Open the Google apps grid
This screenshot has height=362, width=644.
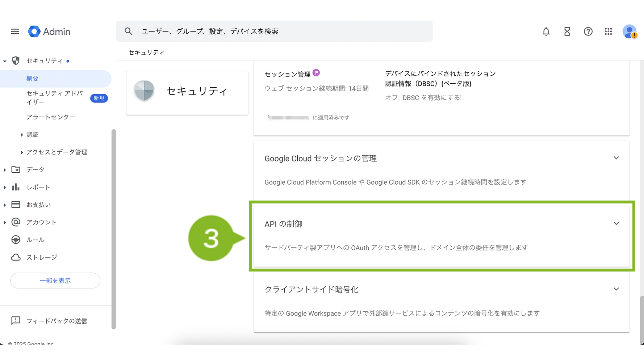609,31
